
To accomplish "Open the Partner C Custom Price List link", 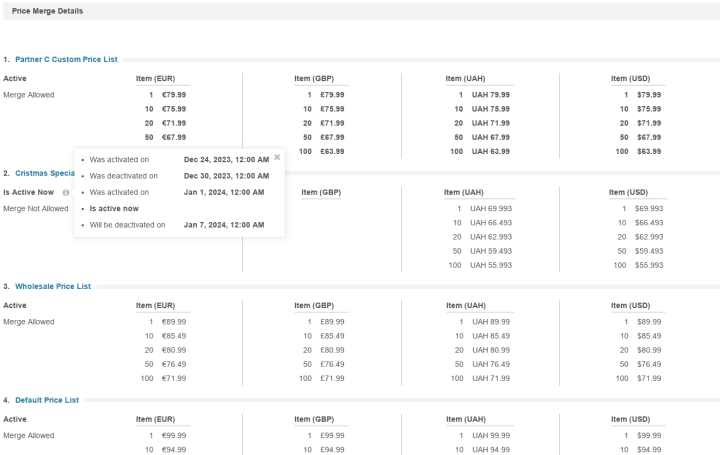I will click(x=66, y=59).
